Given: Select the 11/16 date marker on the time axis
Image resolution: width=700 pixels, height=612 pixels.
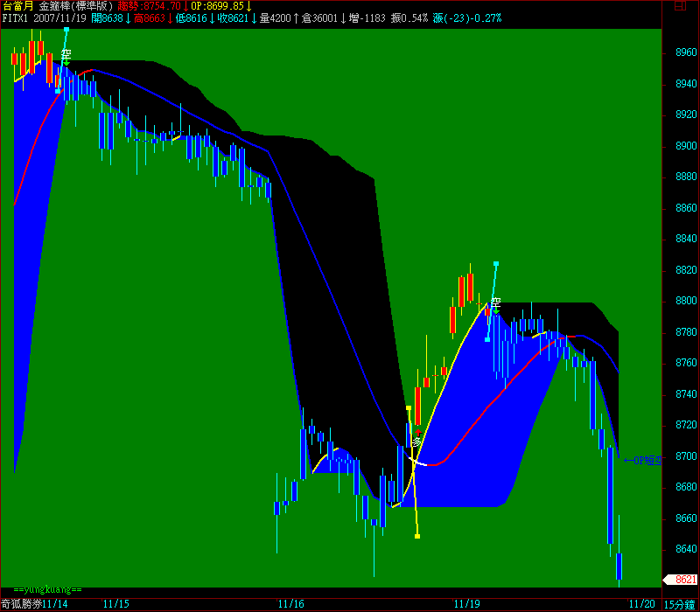Looking at the screenshot, I should coord(290,603).
